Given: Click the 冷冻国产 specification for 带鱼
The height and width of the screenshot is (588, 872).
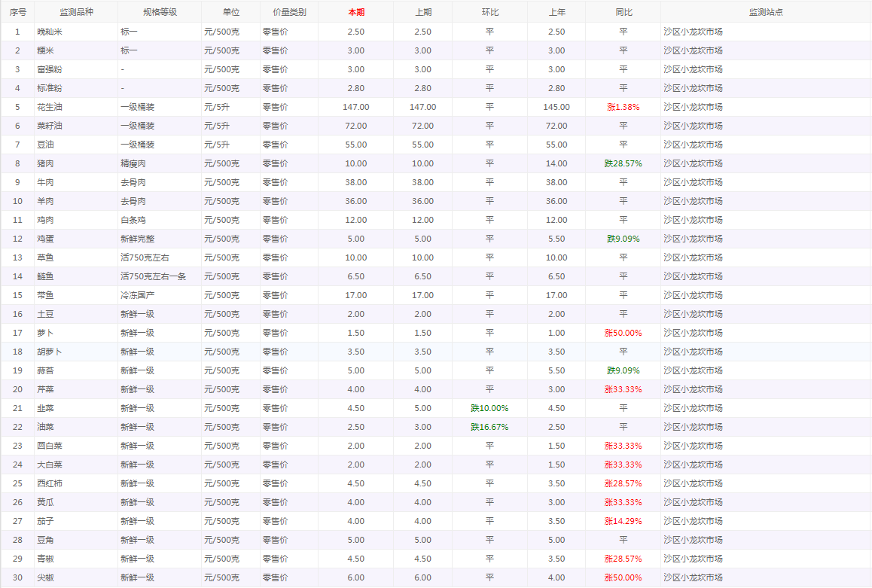Looking at the screenshot, I should (138, 295).
